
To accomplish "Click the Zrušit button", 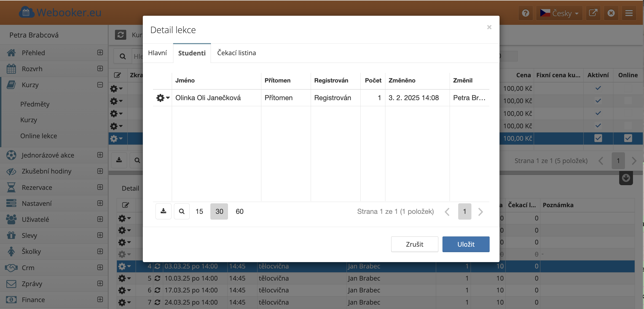I will [x=414, y=244].
